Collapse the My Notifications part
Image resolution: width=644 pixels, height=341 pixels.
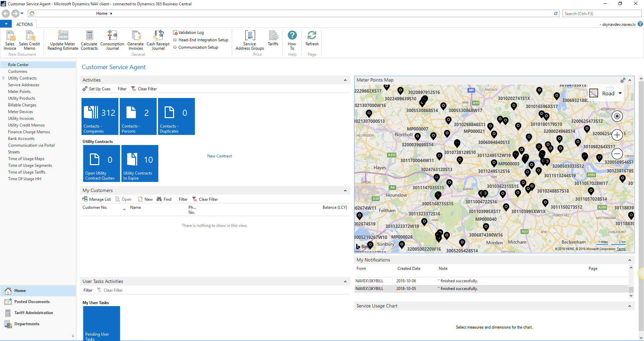point(630,260)
